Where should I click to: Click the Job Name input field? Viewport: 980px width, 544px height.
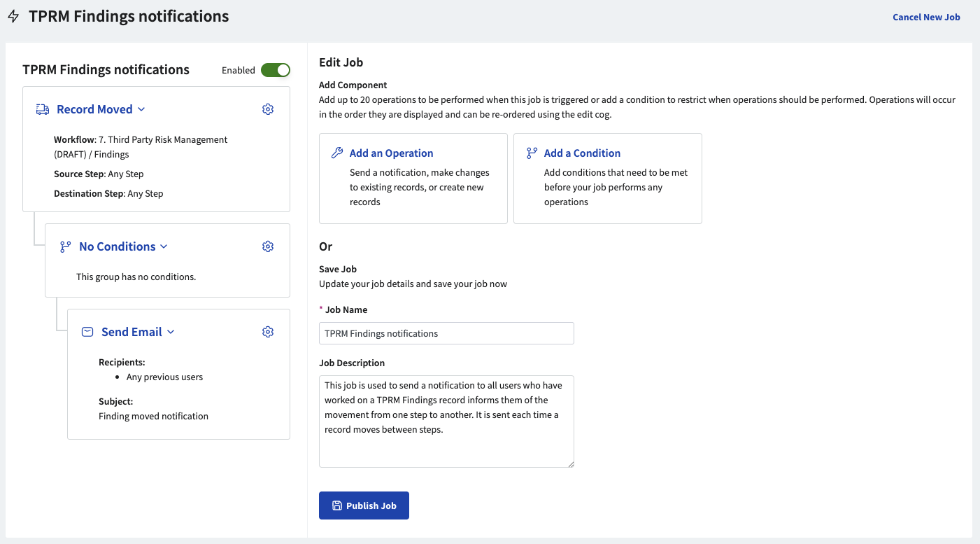click(x=446, y=333)
